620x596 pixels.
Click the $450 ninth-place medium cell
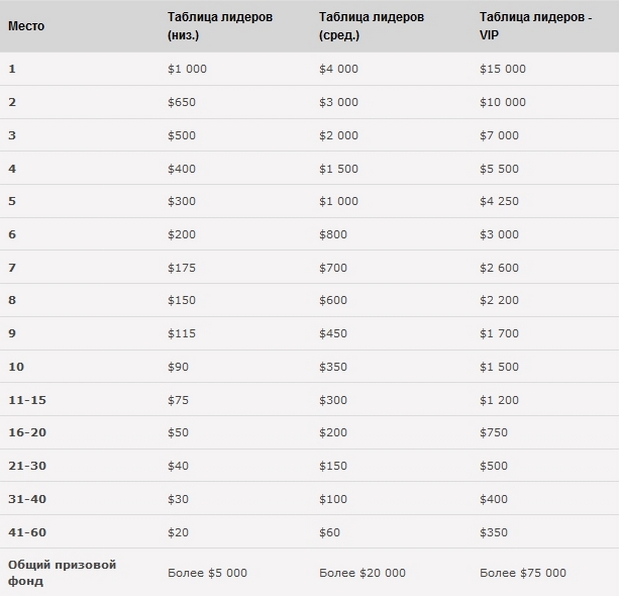333,333
